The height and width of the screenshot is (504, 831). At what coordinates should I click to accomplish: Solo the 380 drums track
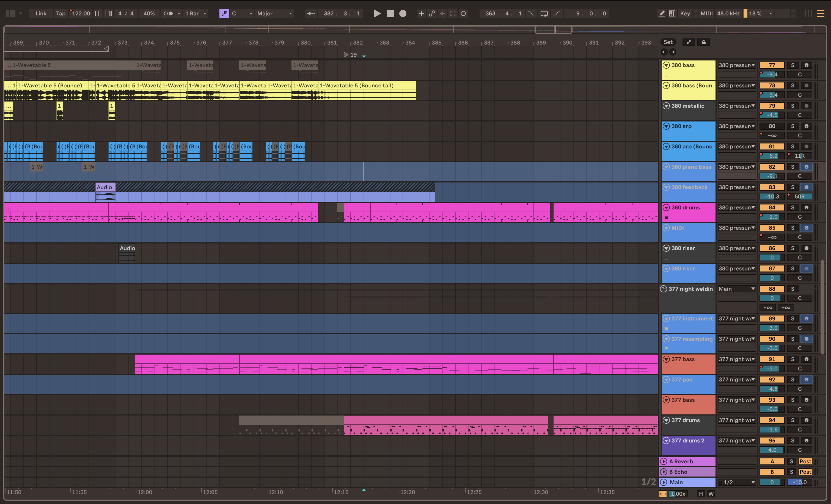coord(793,207)
